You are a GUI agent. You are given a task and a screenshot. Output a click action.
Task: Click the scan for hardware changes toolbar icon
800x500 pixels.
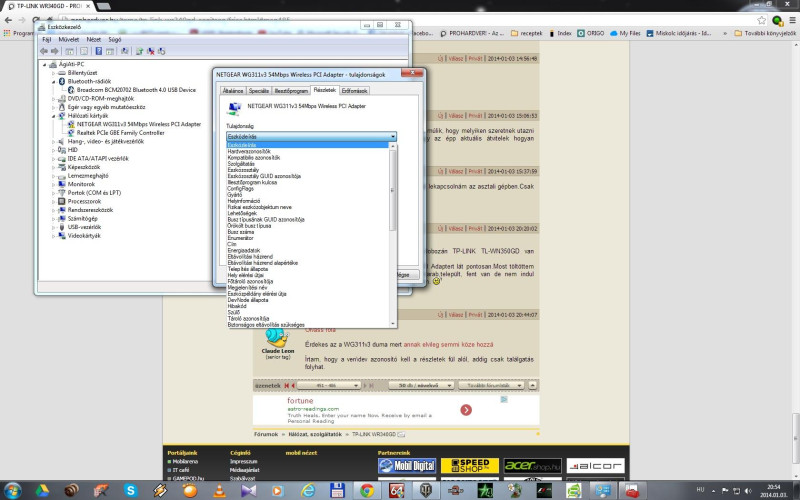click(x=124, y=51)
